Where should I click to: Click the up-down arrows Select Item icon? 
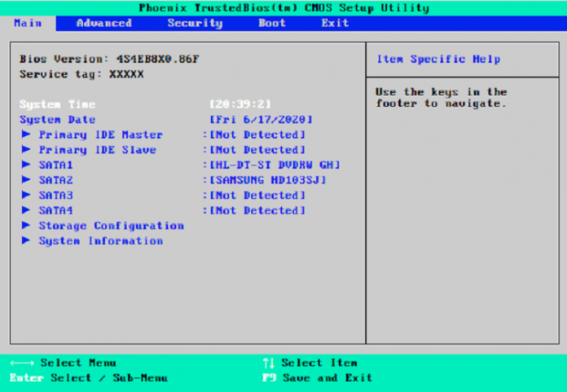coord(269,363)
